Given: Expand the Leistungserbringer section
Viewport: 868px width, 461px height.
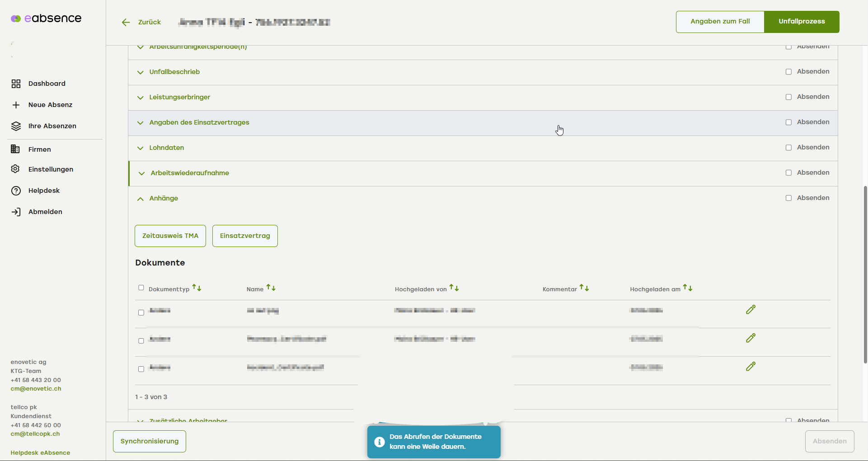Looking at the screenshot, I should 141,98.
